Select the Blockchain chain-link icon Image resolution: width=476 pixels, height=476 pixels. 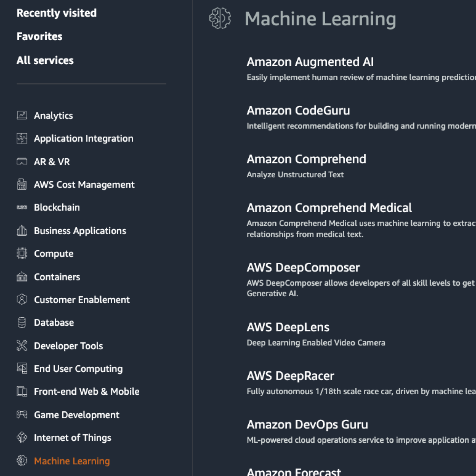point(22,207)
